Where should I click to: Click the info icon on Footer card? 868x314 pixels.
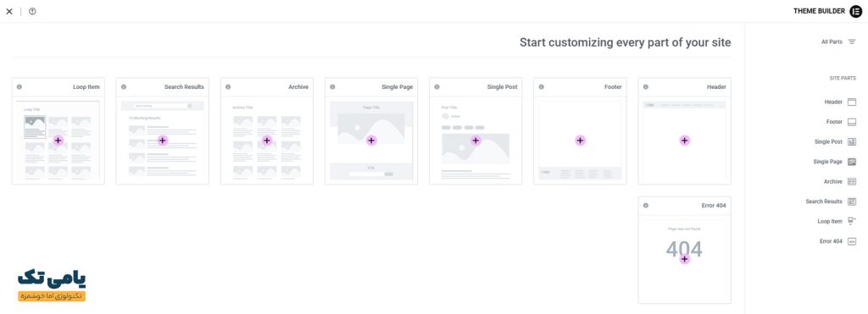(542, 87)
